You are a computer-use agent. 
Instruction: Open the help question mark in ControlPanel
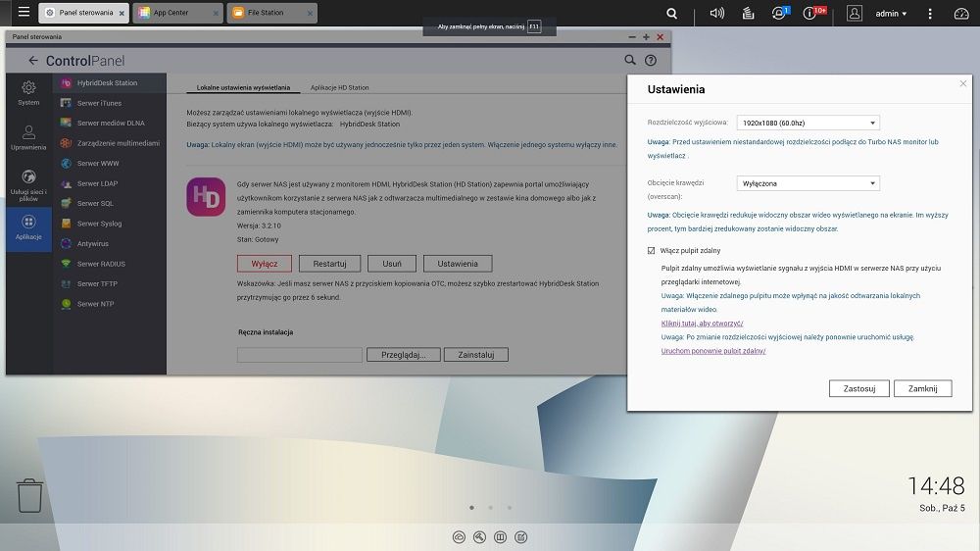point(651,60)
